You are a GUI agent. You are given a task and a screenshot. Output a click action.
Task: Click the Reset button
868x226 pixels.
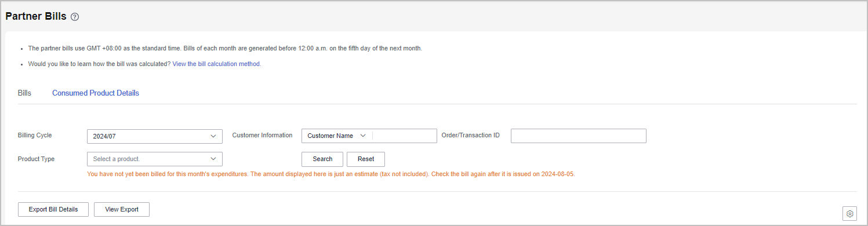(366, 159)
